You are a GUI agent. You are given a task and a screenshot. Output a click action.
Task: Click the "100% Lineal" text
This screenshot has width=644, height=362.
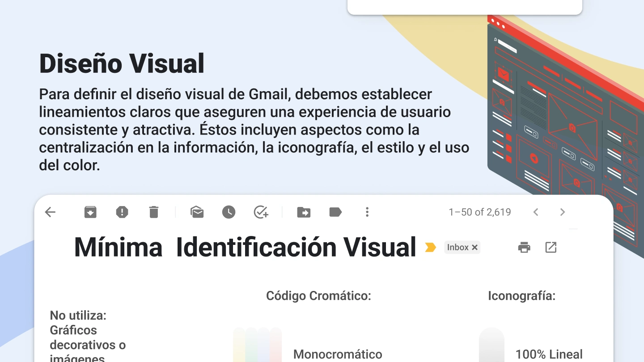pyautogui.click(x=549, y=355)
